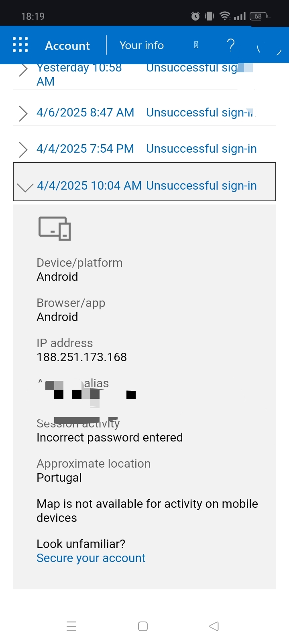Image resolution: width=289 pixels, height=644 pixels.
Task: Open the Account menu item
Action: (67, 46)
